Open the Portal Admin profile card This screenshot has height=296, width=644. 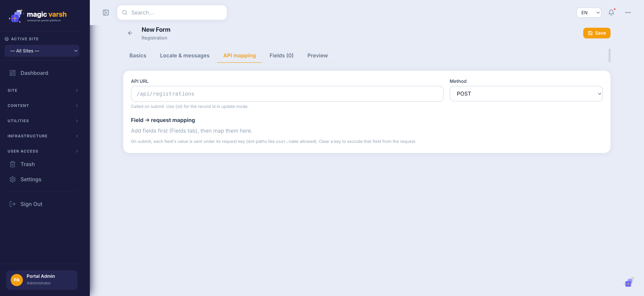click(42, 280)
